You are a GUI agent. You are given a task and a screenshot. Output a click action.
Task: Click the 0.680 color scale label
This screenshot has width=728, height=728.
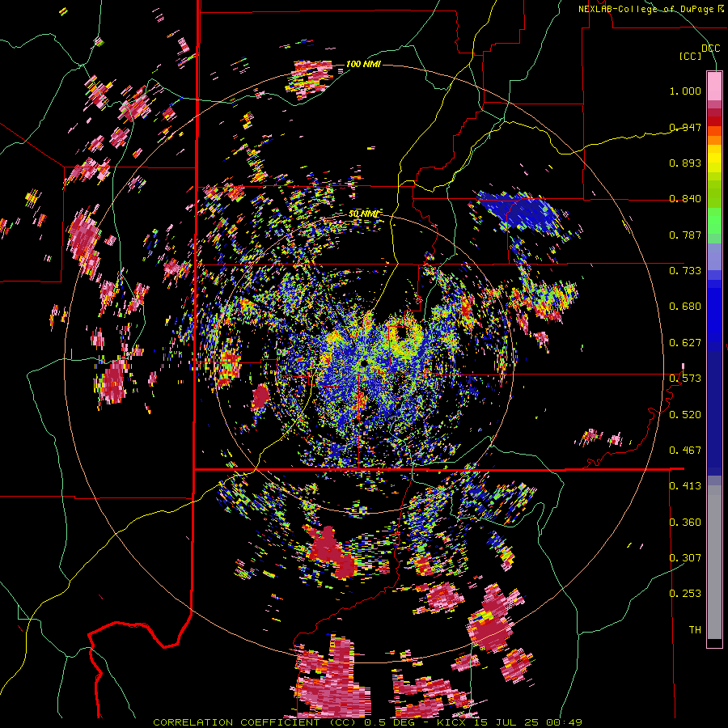[685, 307]
